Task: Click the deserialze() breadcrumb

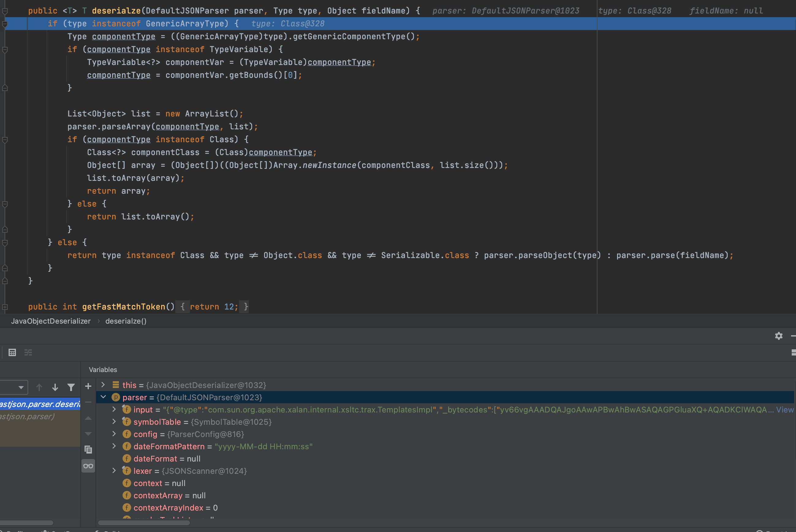Action: click(126, 321)
